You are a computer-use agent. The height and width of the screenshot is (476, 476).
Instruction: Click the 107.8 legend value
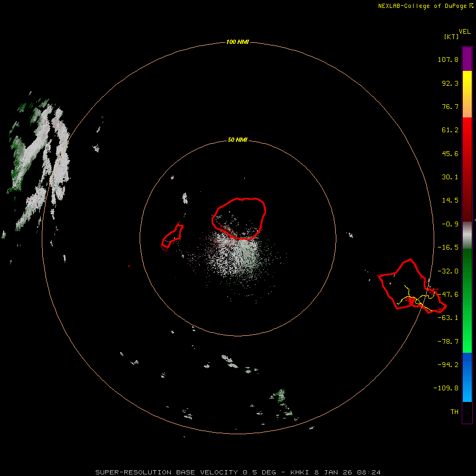(448, 59)
